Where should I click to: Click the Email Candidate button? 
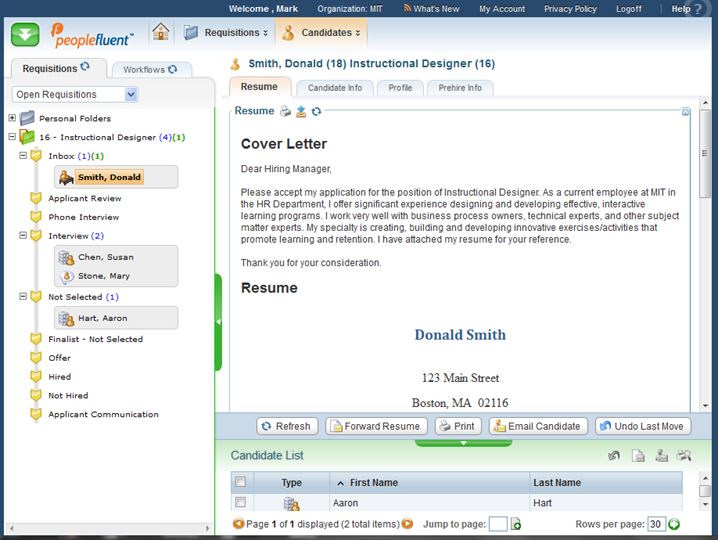coord(536,426)
